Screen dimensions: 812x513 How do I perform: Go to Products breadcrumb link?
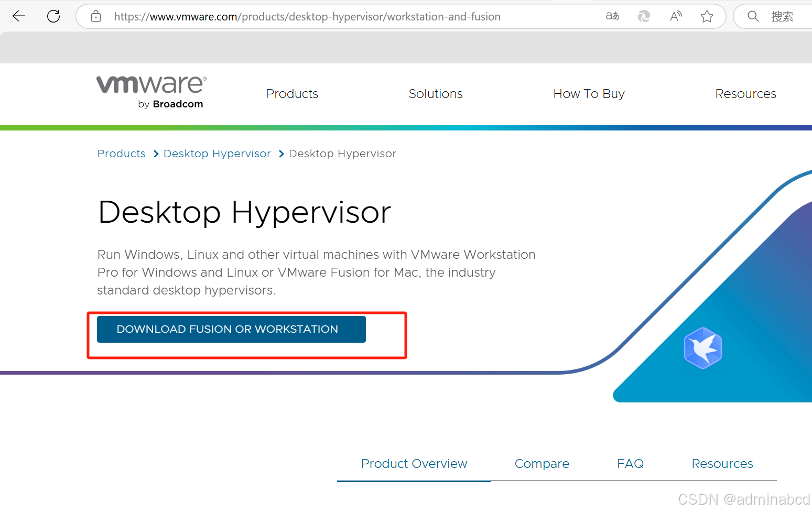pyautogui.click(x=122, y=154)
